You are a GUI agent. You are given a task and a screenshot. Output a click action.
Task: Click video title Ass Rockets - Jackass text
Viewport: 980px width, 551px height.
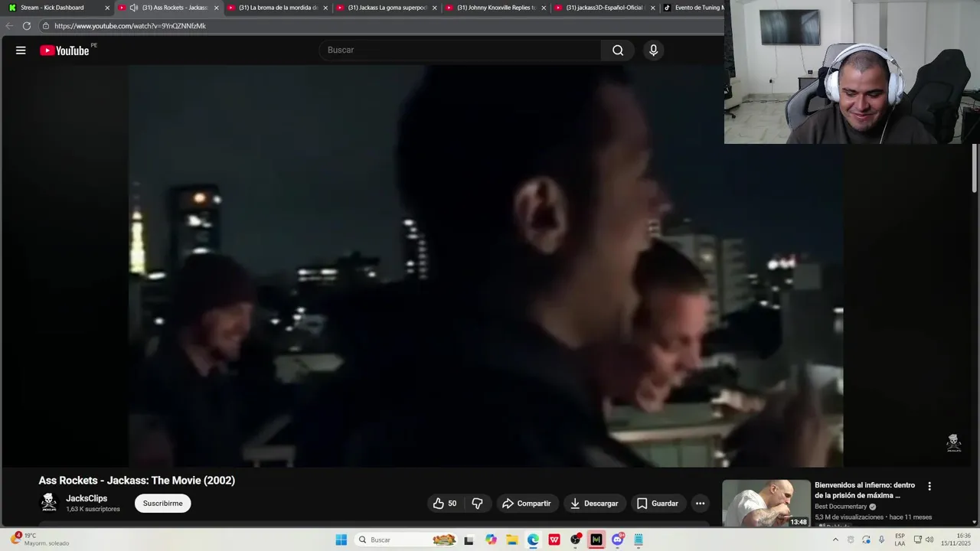pos(137,481)
